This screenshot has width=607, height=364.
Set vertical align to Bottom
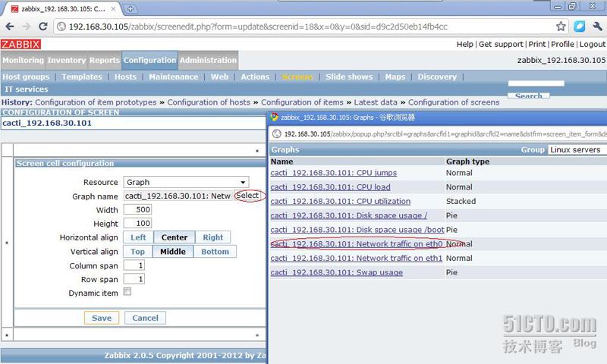click(x=215, y=252)
